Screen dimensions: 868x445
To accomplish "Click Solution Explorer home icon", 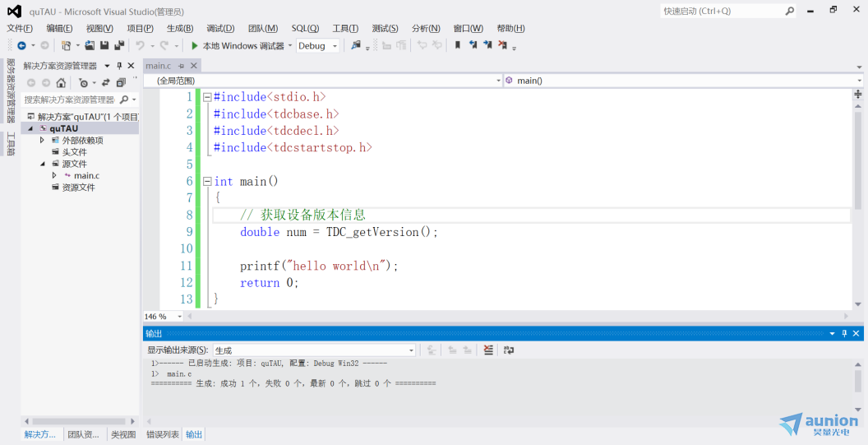I will [61, 83].
